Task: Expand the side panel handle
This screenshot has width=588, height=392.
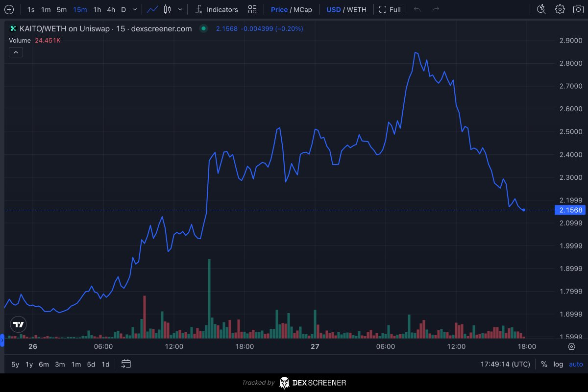Action: pyautogui.click(x=2, y=340)
